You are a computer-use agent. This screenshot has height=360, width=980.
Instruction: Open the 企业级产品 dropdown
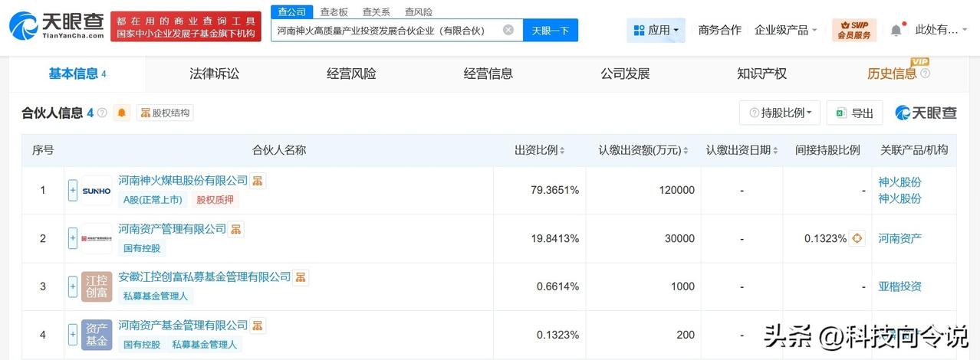click(786, 30)
